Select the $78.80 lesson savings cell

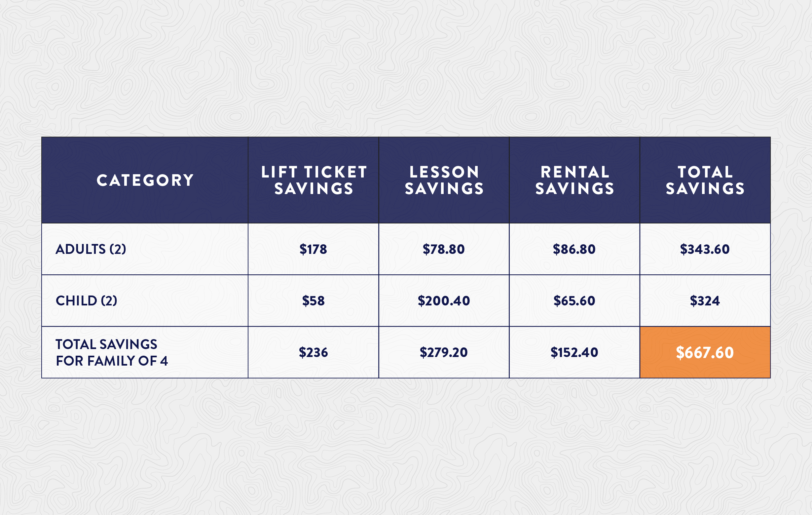444,249
